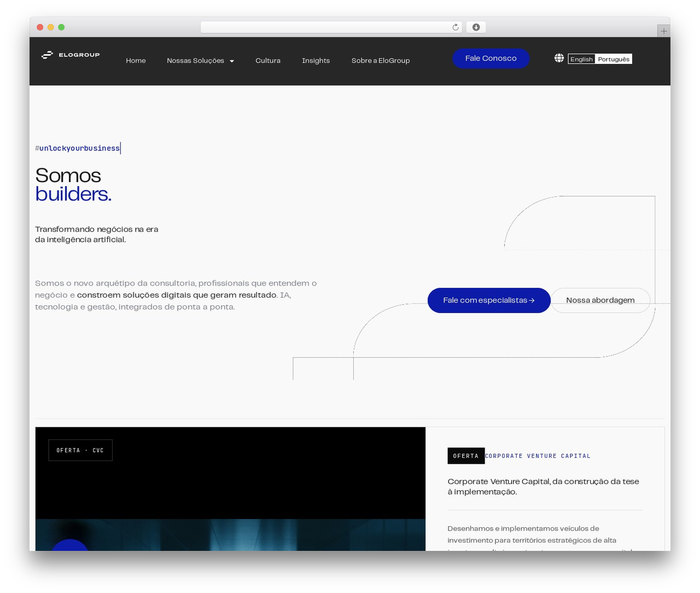Click the black OFERTA label
This screenshot has width=700, height=593.
tap(466, 456)
